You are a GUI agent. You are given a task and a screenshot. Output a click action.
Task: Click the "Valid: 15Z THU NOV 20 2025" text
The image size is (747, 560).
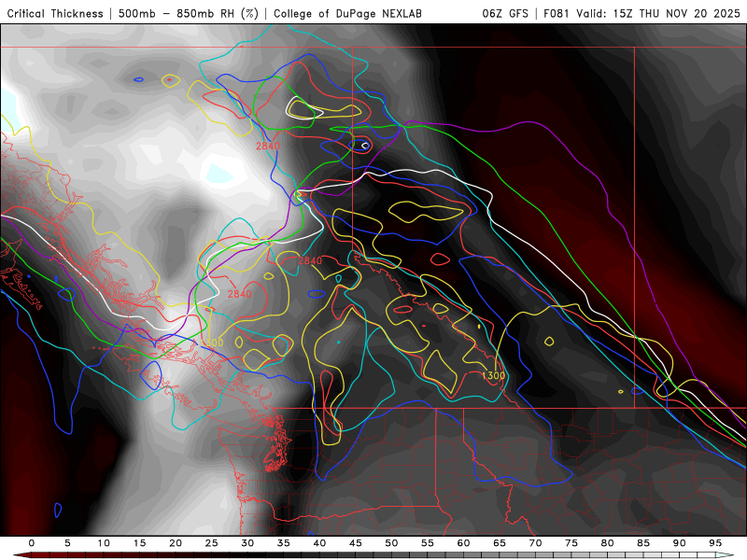tap(658, 13)
